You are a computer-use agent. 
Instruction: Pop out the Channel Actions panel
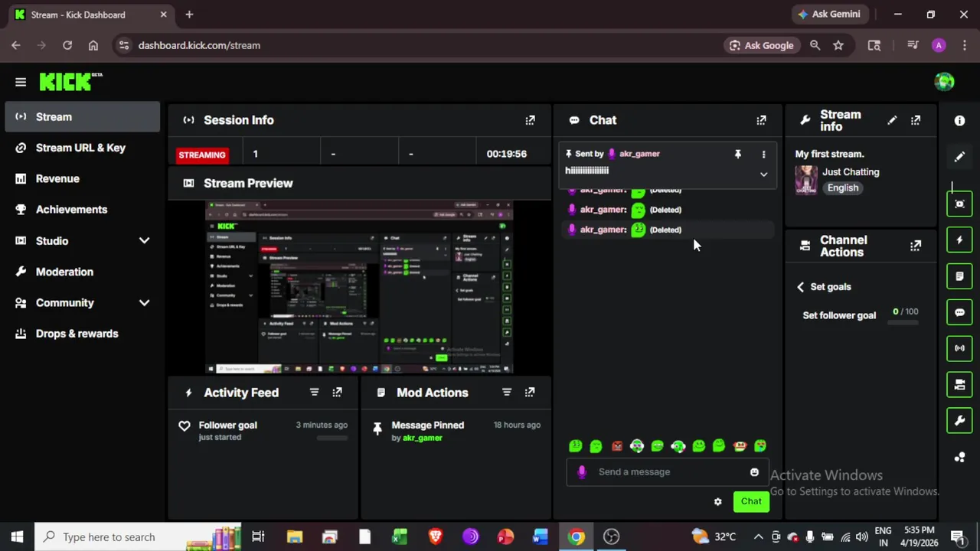click(916, 246)
